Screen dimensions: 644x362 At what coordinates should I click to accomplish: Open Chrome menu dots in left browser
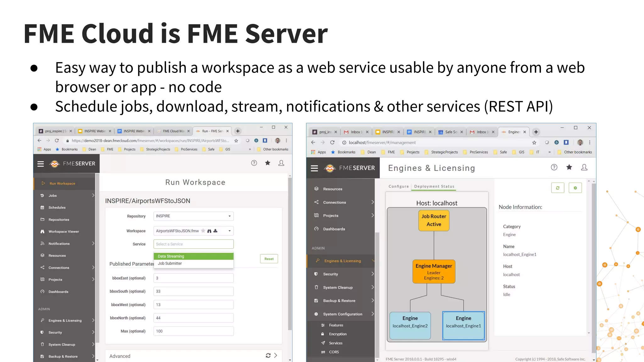tap(286, 140)
